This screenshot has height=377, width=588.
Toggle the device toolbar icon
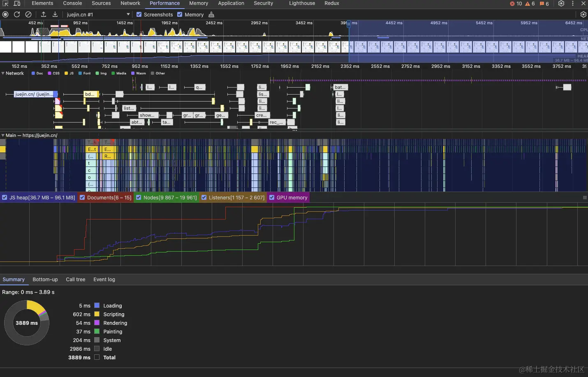17,3
